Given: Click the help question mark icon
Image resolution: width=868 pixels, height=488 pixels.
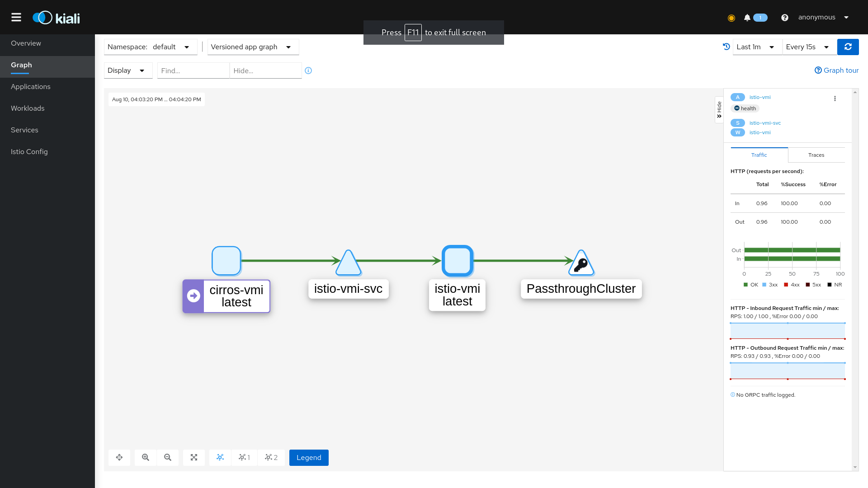Looking at the screenshot, I should pyautogui.click(x=785, y=18).
